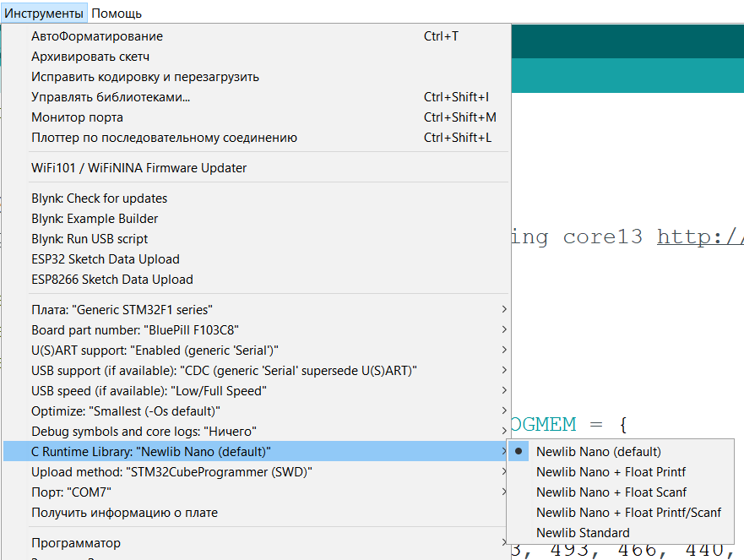Select Newlib Nano (default) radio option
This screenshot has height=560, width=744.
(x=598, y=452)
